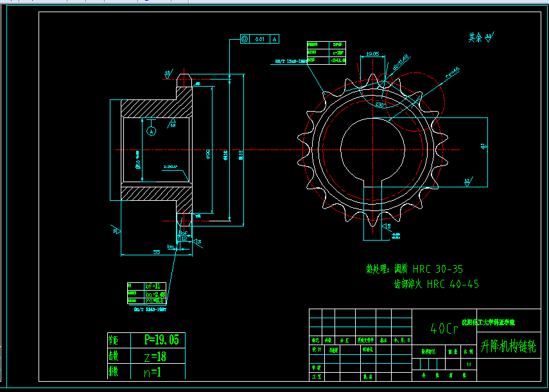Select the 比例 header cell in the title block
Viewport: 549px width, 392px height.
[469, 352]
